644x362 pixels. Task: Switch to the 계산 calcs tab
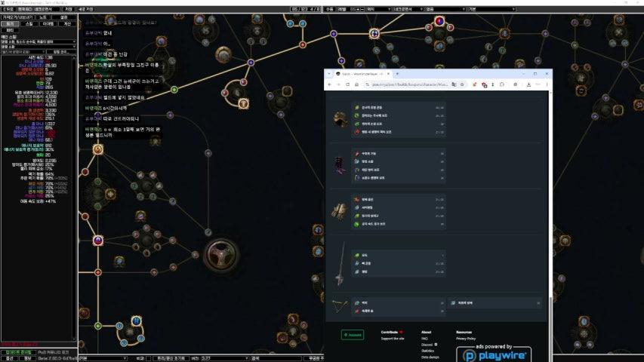(67, 24)
